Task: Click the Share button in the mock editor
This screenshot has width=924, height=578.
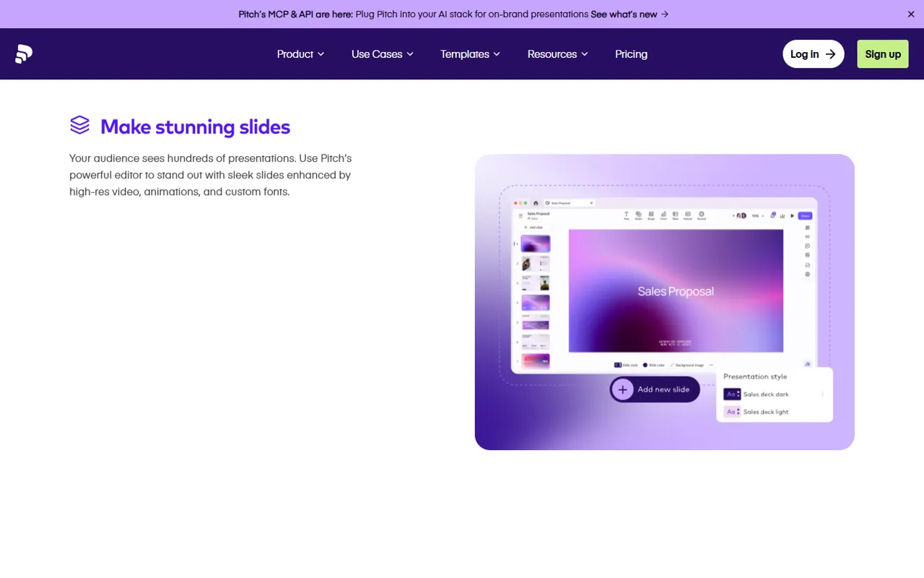Action: [805, 216]
